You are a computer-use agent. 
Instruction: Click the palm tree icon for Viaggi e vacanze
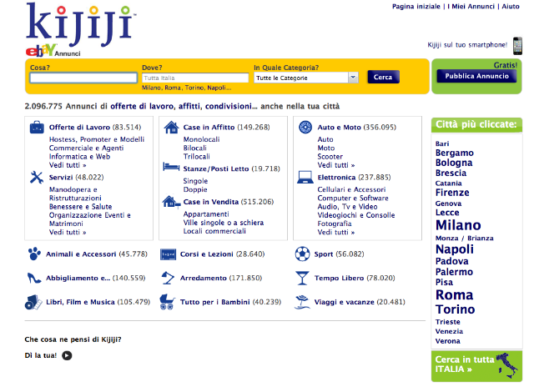302,302
